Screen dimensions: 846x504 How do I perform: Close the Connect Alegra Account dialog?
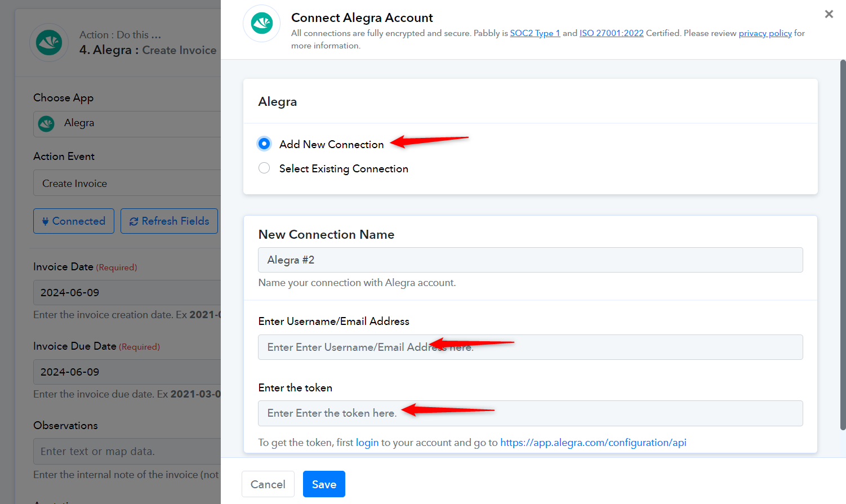829,14
